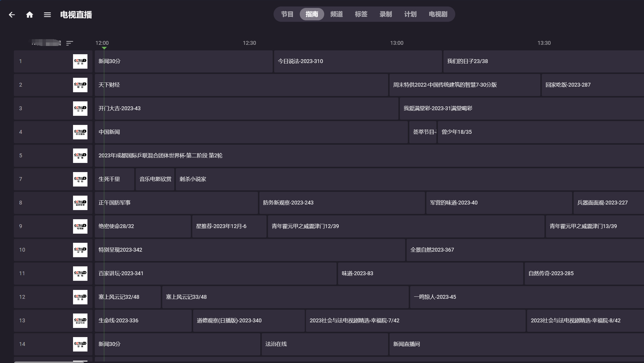Switch to the 指南 tab
This screenshot has width=644, height=363.
tap(312, 14)
